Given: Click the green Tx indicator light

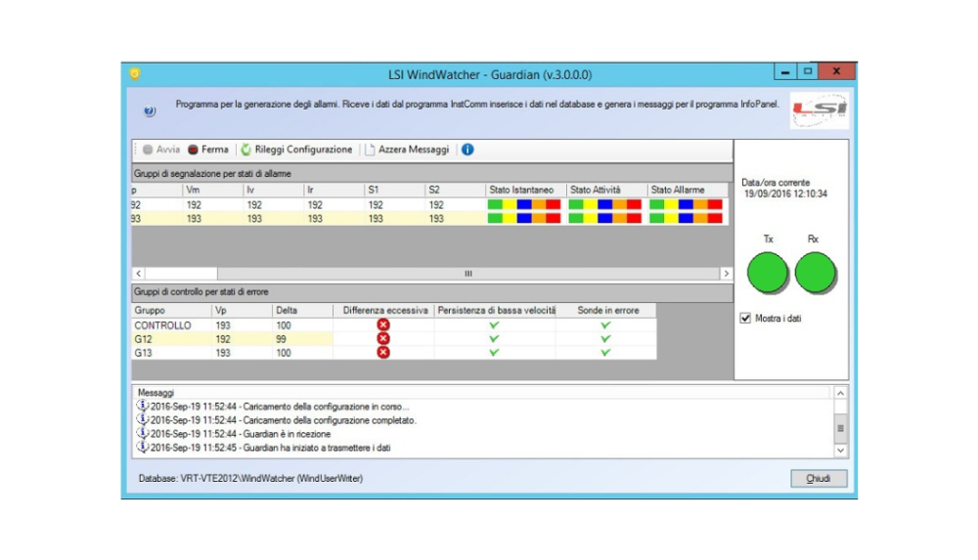Looking at the screenshot, I should pos(768,273).
